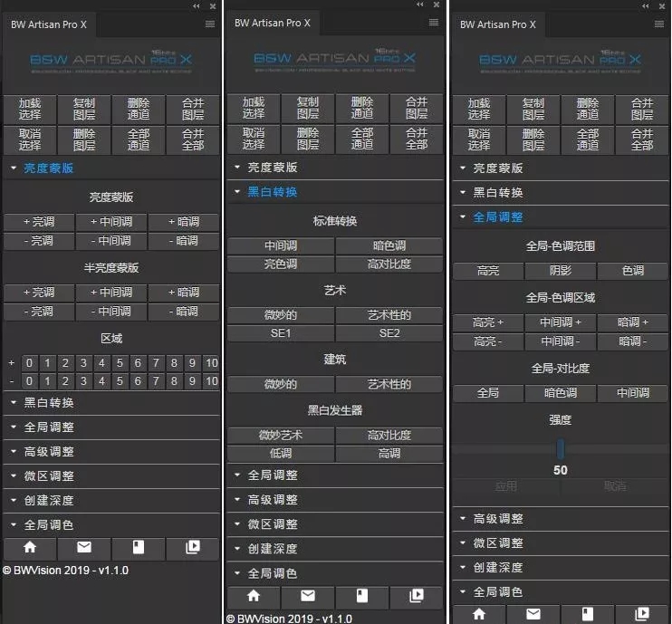The image size is (672, 624).
Task: Select the BW Artisan Pro X tab in the middle panel
Action: click(273, 24)
